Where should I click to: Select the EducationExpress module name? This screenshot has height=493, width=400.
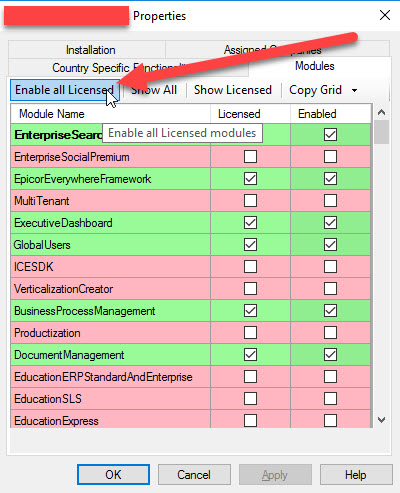click(56, 421)
